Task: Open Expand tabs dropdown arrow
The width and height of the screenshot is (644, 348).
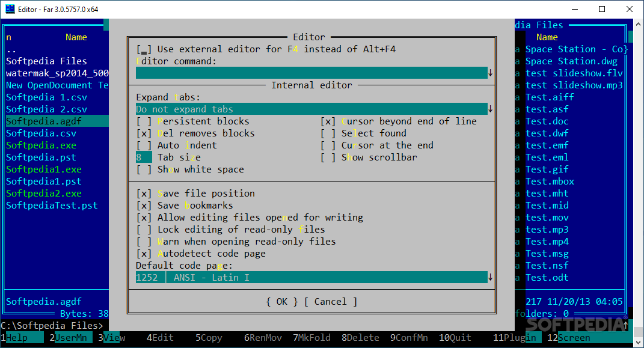Action: (x=491, y=109)
